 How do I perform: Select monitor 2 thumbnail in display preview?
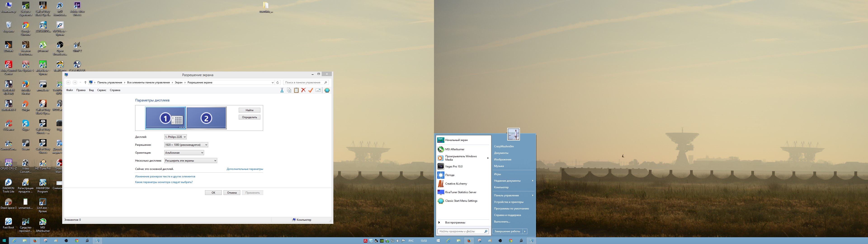point(206,118)
